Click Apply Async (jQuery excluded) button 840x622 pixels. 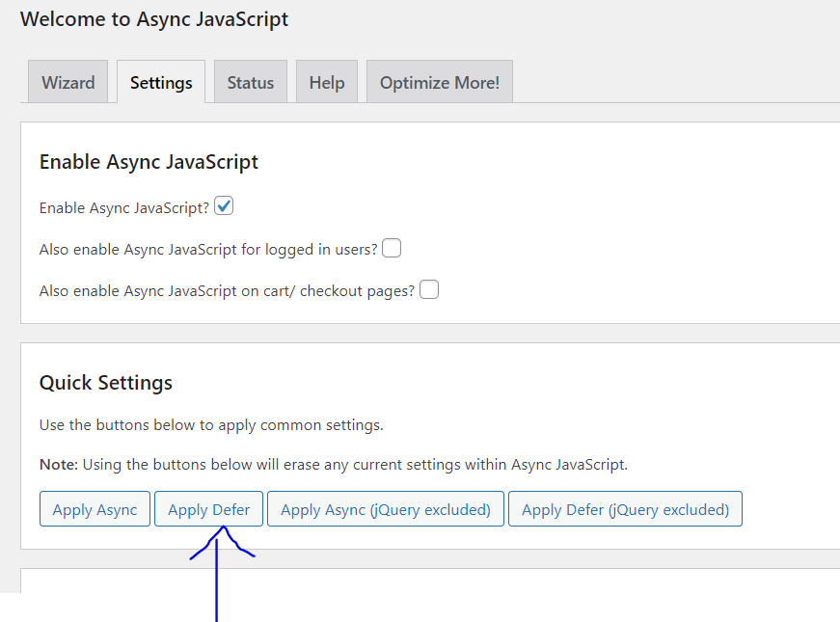(x=386, y=509)
